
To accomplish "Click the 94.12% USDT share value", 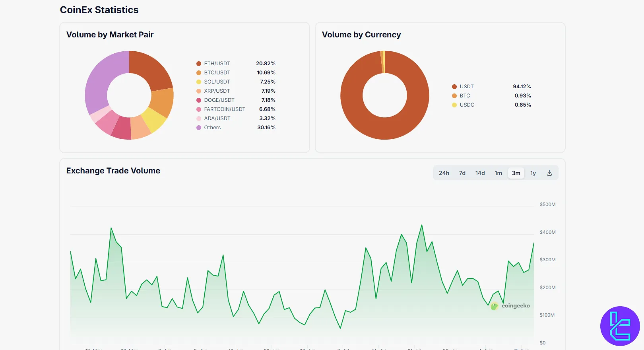I will [x=522, y=87].
